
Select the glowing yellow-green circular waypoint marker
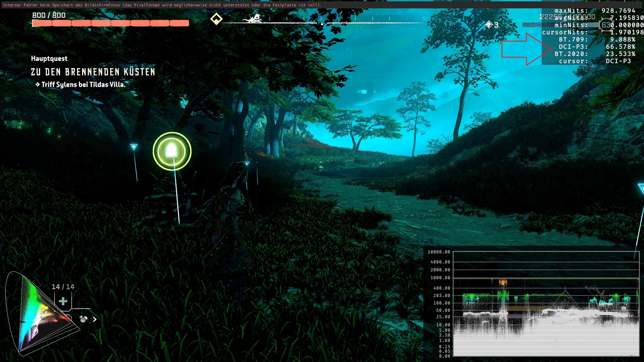point(172,151)
